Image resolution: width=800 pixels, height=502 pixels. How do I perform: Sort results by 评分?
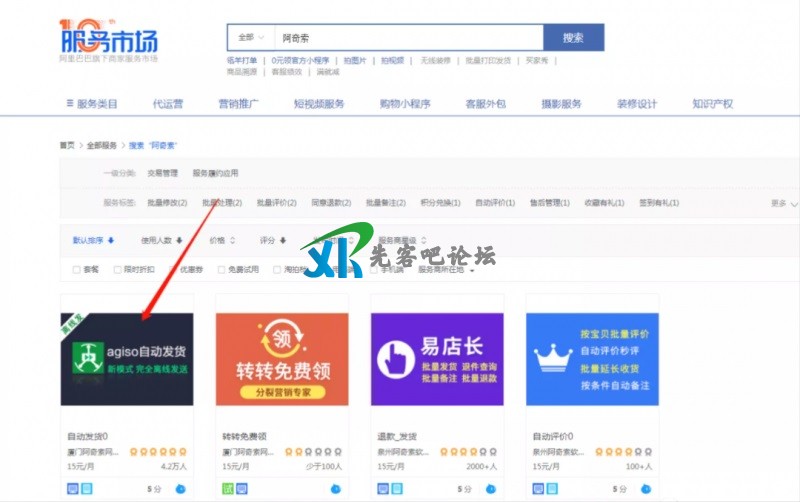point(273,240)
